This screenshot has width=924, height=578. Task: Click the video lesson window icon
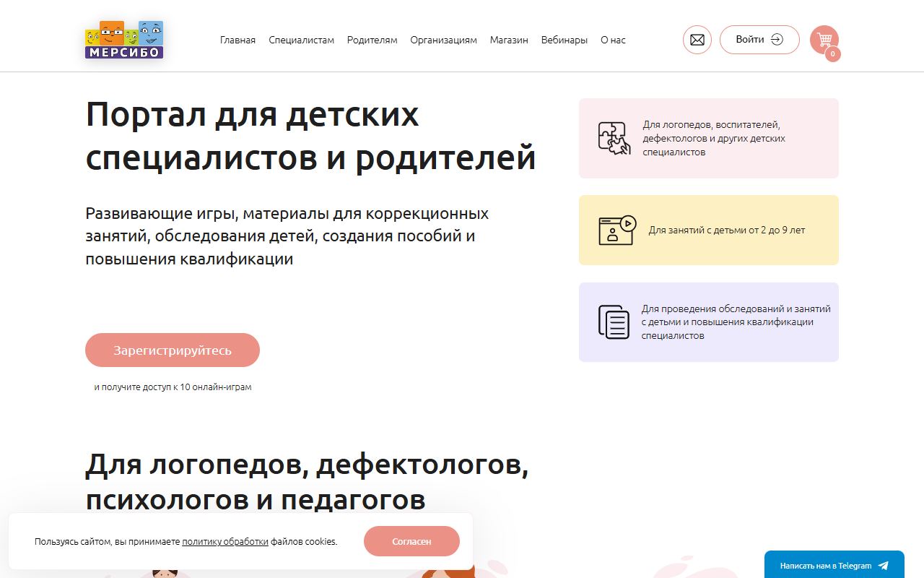tap(617, 230)
